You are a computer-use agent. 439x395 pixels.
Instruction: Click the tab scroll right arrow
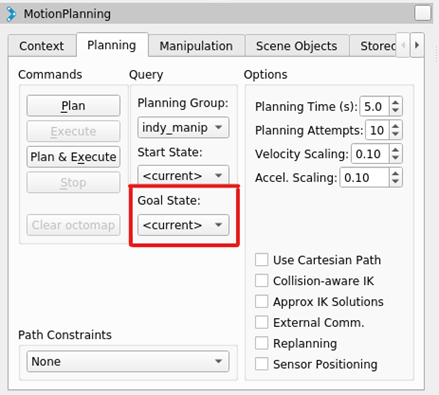[417, 45]
